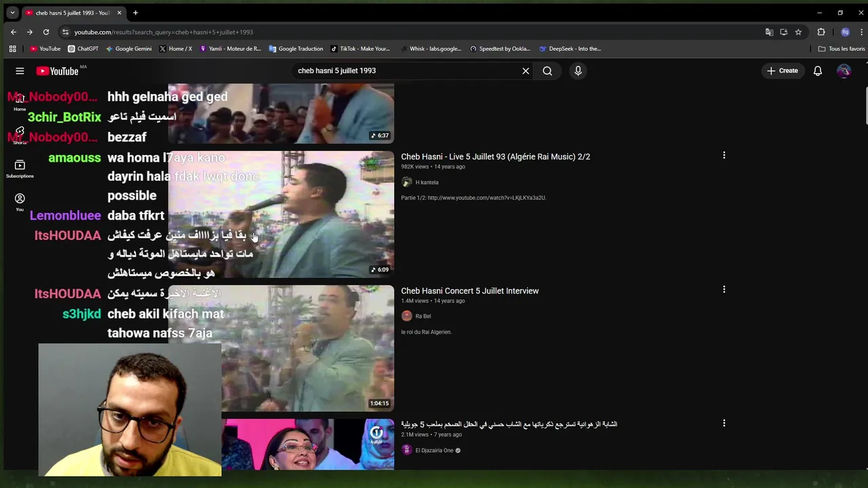Open the apps grid in bookmarks bar
Image resolution: width=868 pixels, height=488 pixels.
12,49
